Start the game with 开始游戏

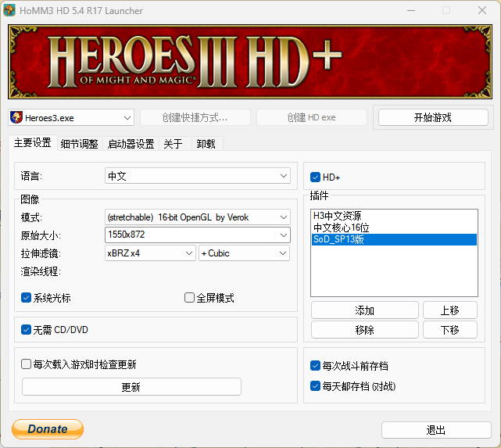[433, 117]
